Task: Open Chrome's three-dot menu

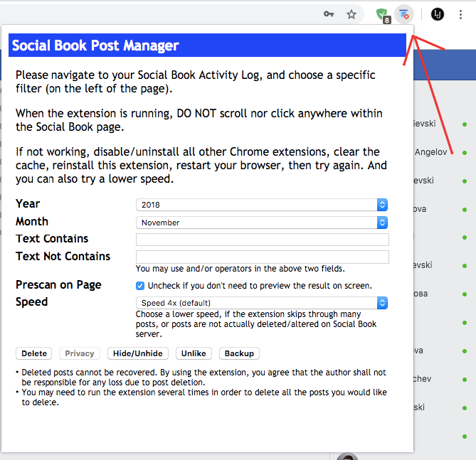Action: point(460,14)
